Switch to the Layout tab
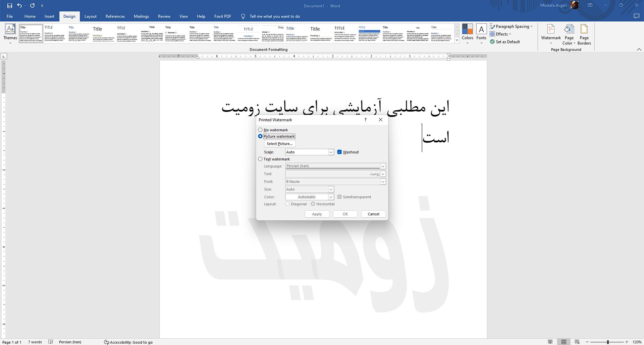644x345 pixels. [90, 16]
